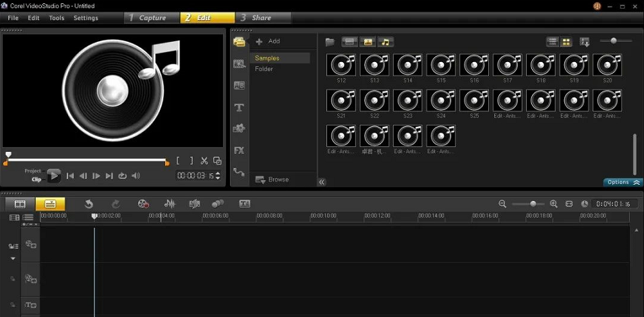Click the thumbnail size slider
The image size is (644, 317).
613,41
